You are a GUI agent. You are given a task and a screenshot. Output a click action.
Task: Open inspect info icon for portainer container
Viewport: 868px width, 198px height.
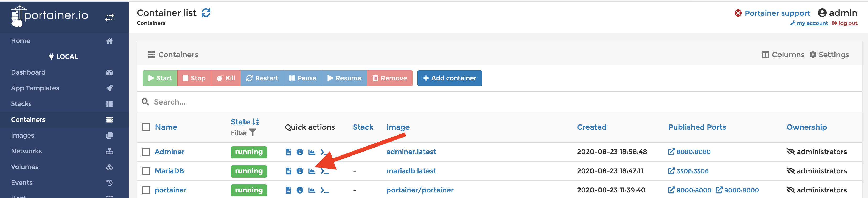point(300,190)
